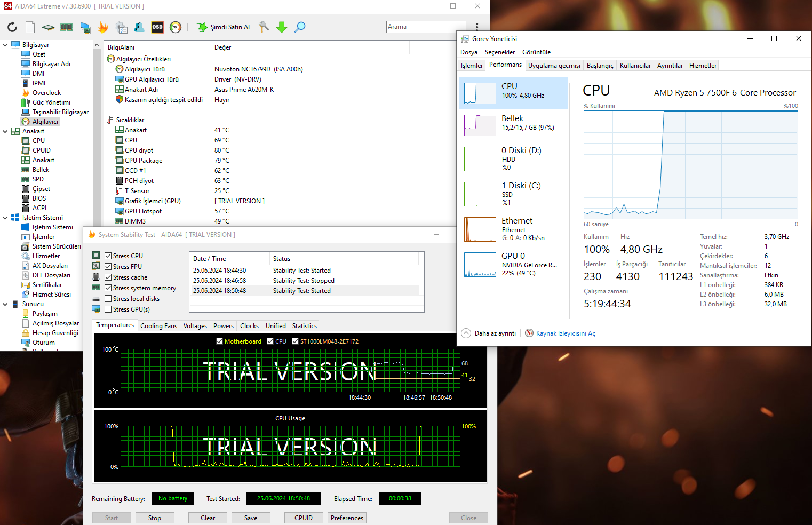Collapse the İşletim Sistemi tree node
The height and width of the screenshot is (525, 812).
click(x=5, y=218)
